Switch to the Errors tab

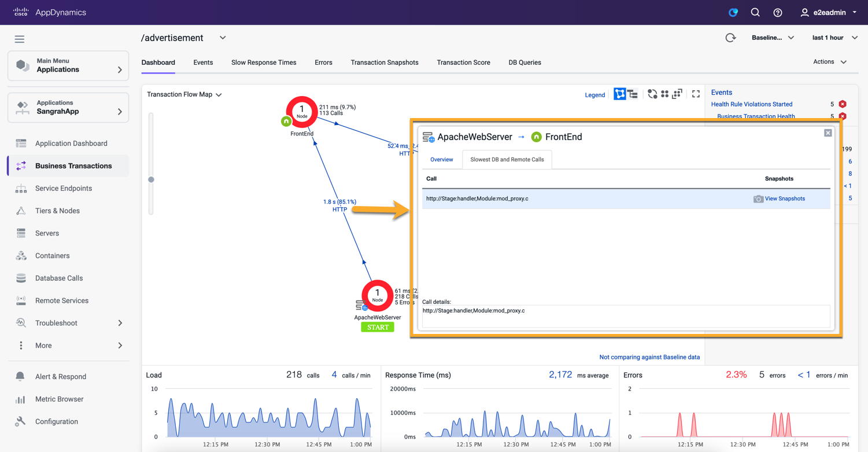tap(323, 63)
